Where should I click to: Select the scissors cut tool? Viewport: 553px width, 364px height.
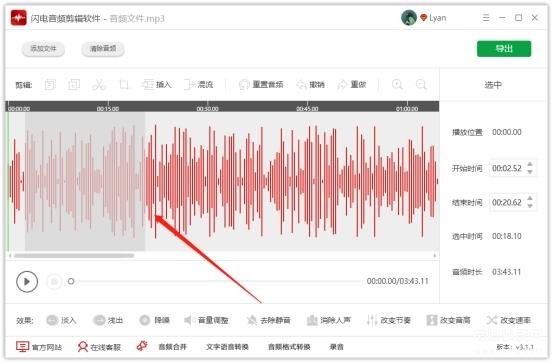[99, 85]
